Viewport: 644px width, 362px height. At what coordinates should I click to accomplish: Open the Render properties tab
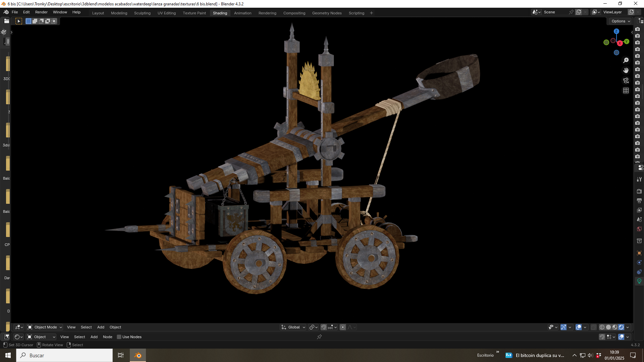(x=639, y=191)
